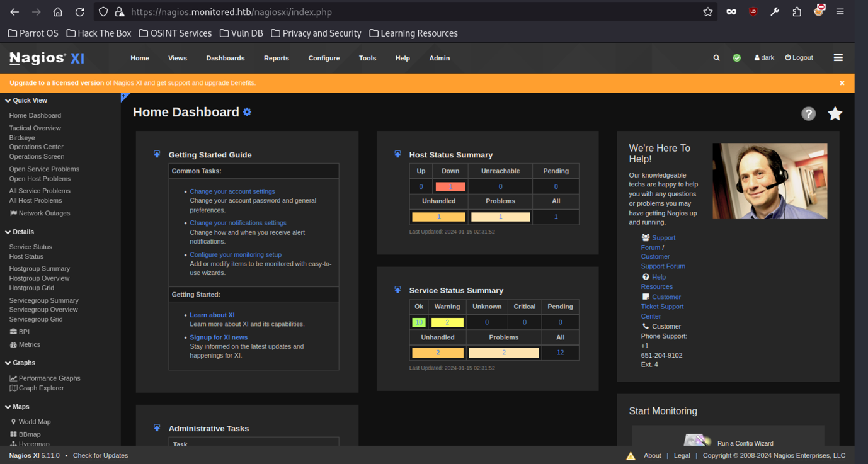The width and height of the screenshot is (868, 464).
Task: Close the orange upgrade license banner
Action: coord(842,83)
